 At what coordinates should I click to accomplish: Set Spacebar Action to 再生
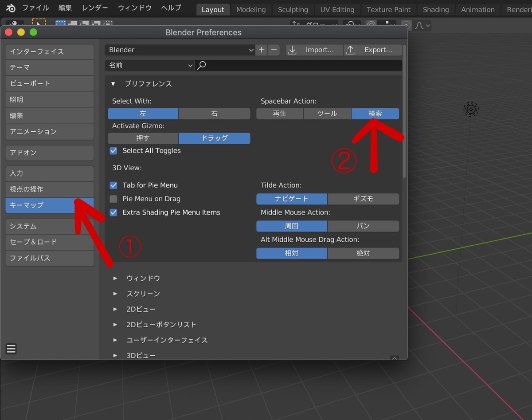[280, 114]
